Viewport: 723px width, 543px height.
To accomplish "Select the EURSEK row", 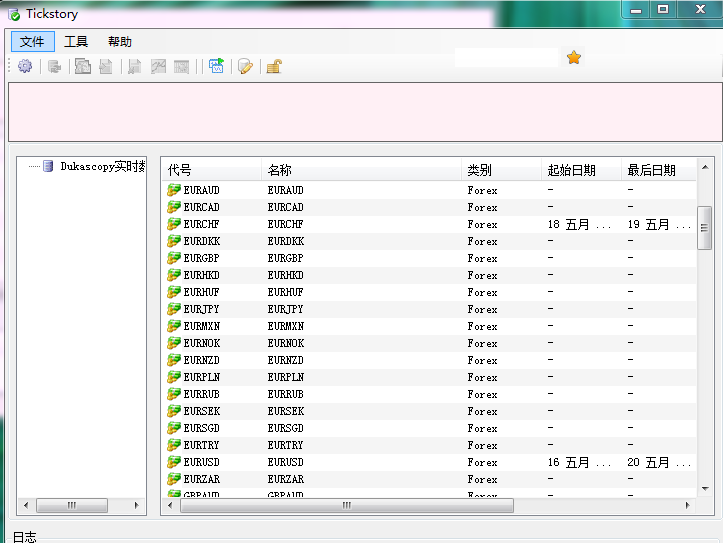I will (429, 411).
